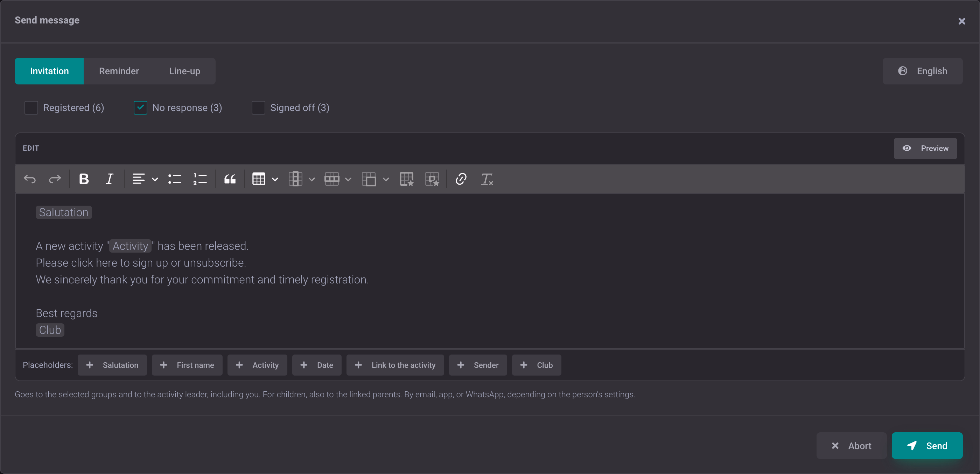This screenshot has width=980, height=474.
Task: Apply block quote formatting
Action: (x=230, y=179)
